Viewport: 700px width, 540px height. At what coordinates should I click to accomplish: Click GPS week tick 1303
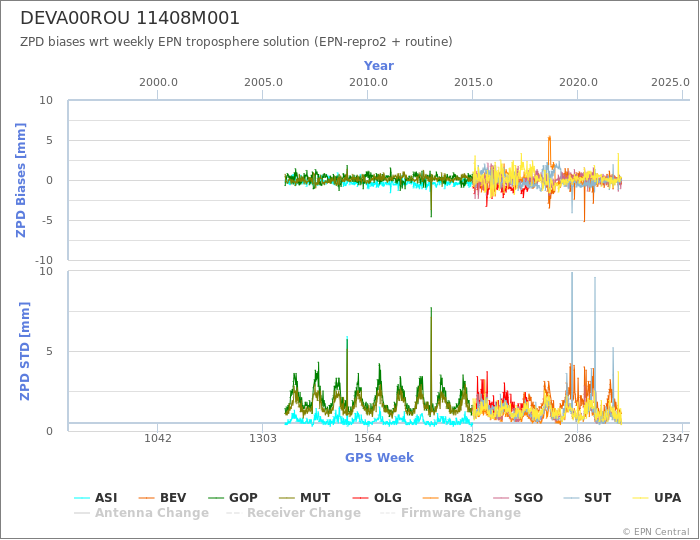(x=262, y=439)
